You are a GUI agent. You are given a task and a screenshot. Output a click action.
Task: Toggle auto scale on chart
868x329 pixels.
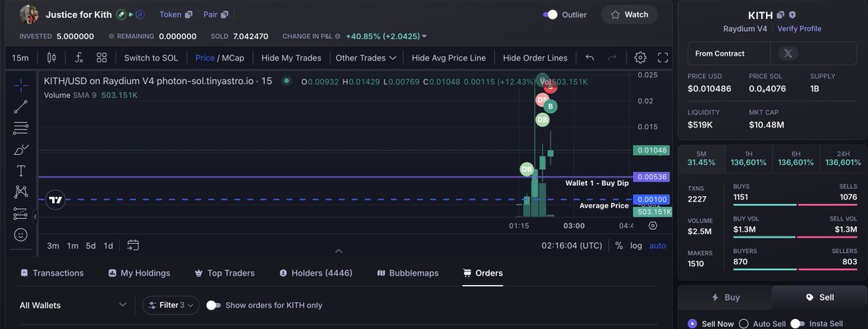[658, 246]
